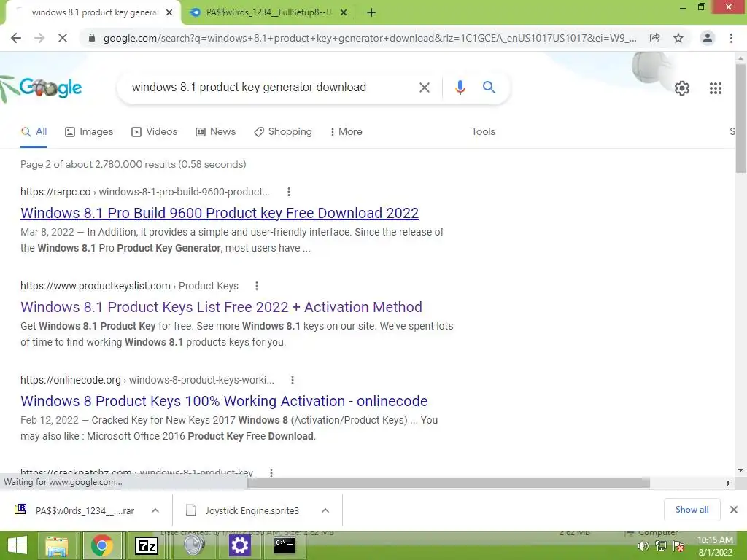Open Chrome's three-dot menu
The image size is (747, 560).
(731, 38)
